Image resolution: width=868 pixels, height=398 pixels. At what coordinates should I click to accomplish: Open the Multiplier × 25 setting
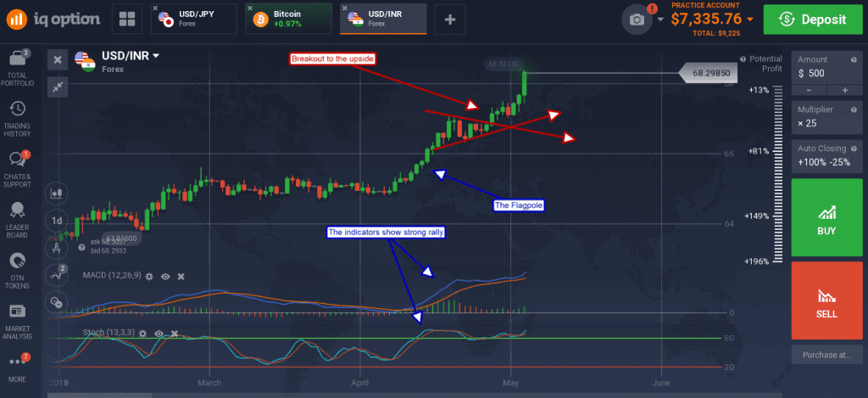[826, 116]
